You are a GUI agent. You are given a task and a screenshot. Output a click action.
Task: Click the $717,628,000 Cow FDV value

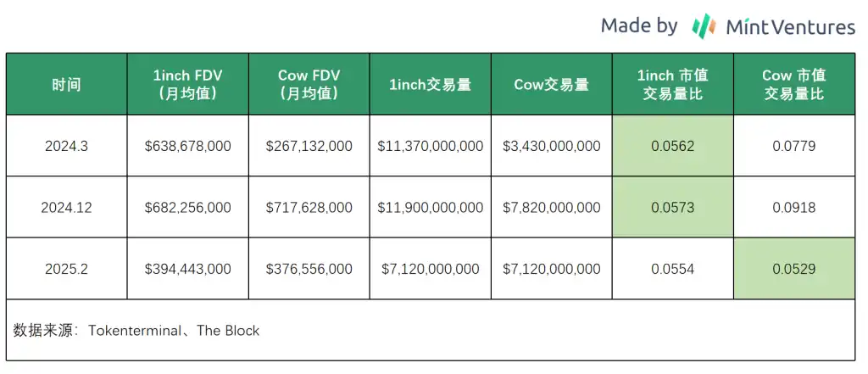pyautogui.click(x=309, y=207)
